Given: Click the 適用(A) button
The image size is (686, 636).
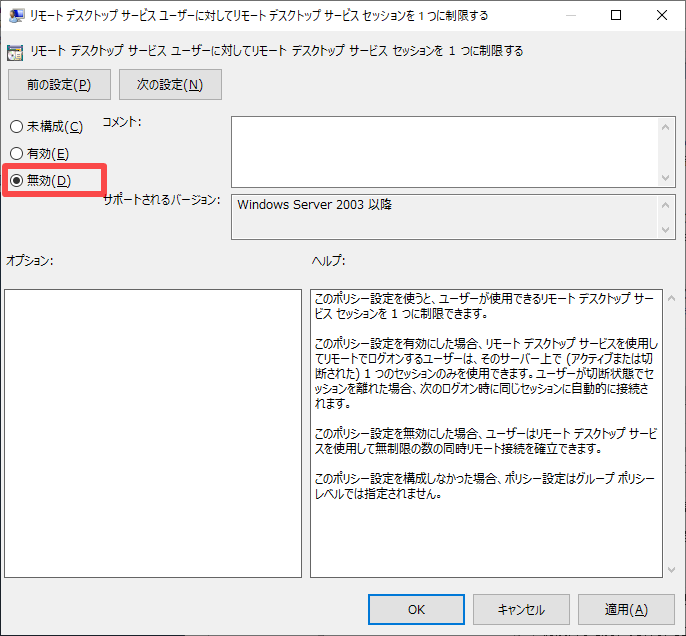Looking at the screenshot, I should (x=626, y=609).
